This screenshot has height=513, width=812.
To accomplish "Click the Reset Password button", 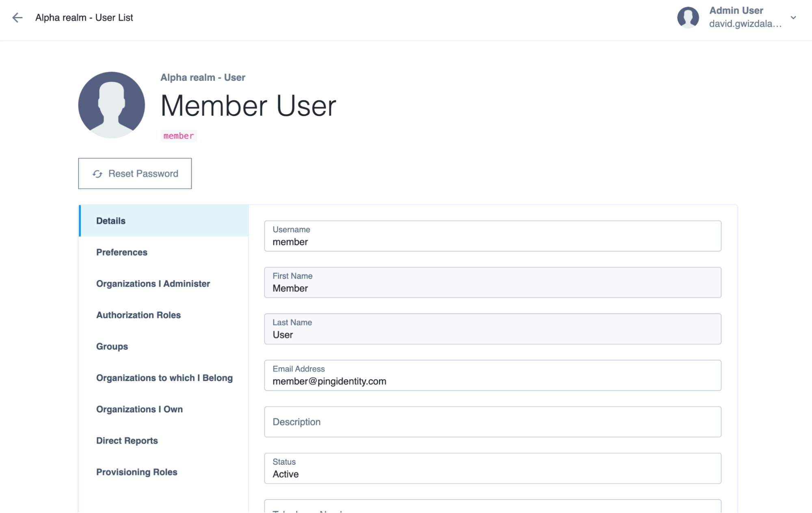I will click(135, 173).
